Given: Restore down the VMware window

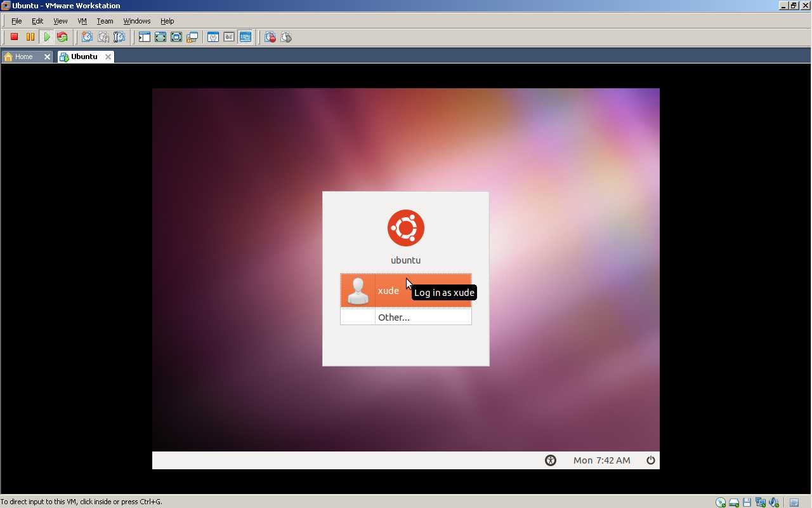Looking at the screenshot, I should coord(794,6).
